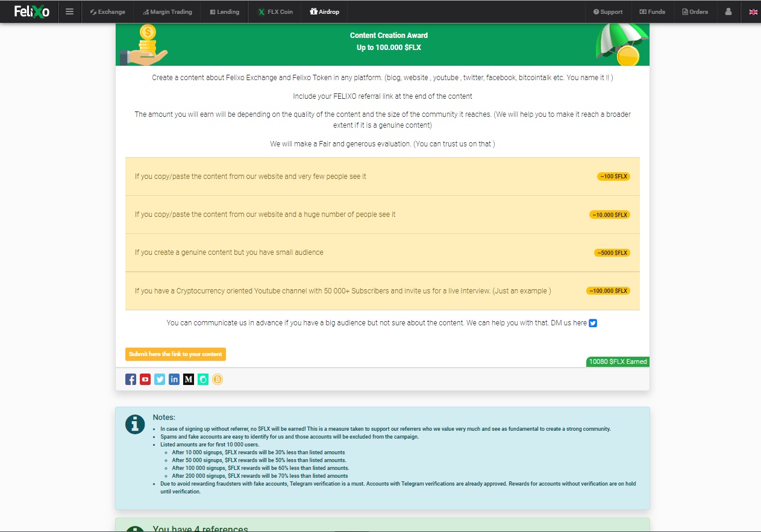Select the Airdrop tab
Viewport: 761px width, 532px height.
pyautogui.click(x=324, y=11)
